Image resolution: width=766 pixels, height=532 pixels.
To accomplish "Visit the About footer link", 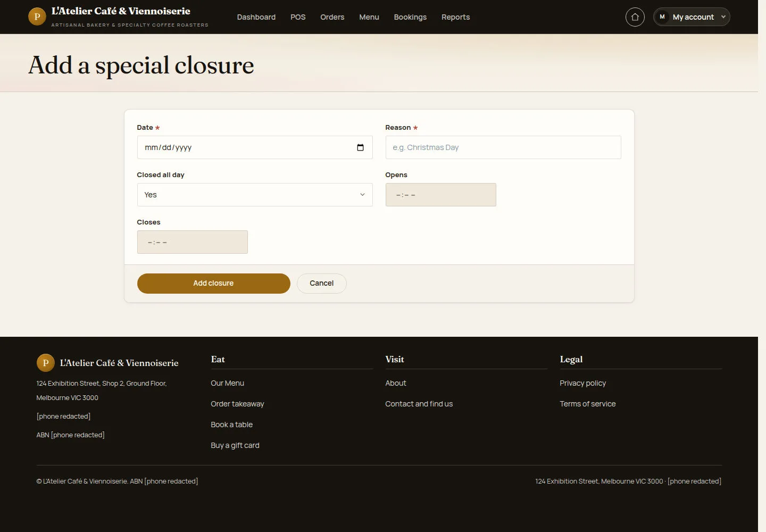I will pyautogui.click(x=396, y=383).
